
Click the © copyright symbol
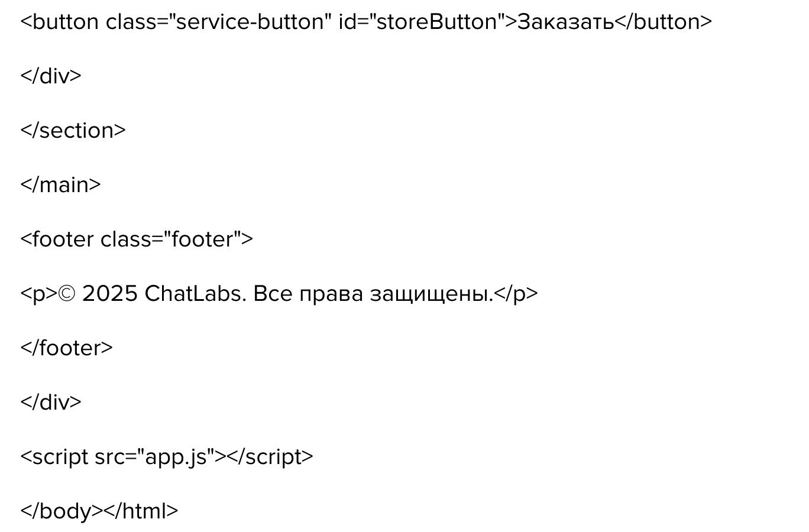[x=68, y=294]
